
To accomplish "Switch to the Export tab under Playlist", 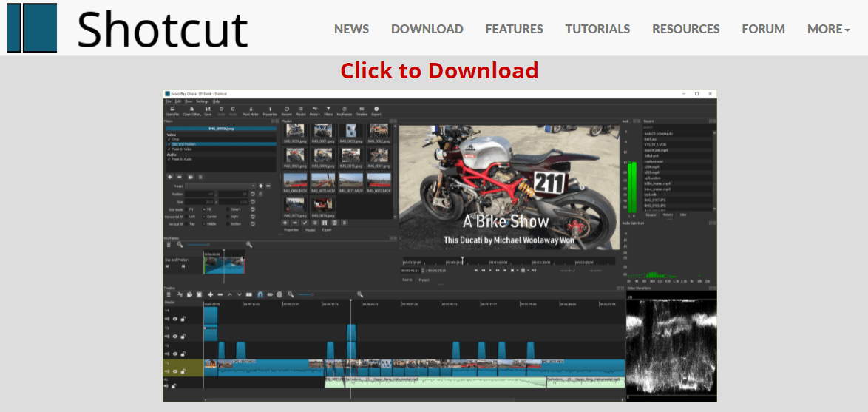I will pos(327,230).
